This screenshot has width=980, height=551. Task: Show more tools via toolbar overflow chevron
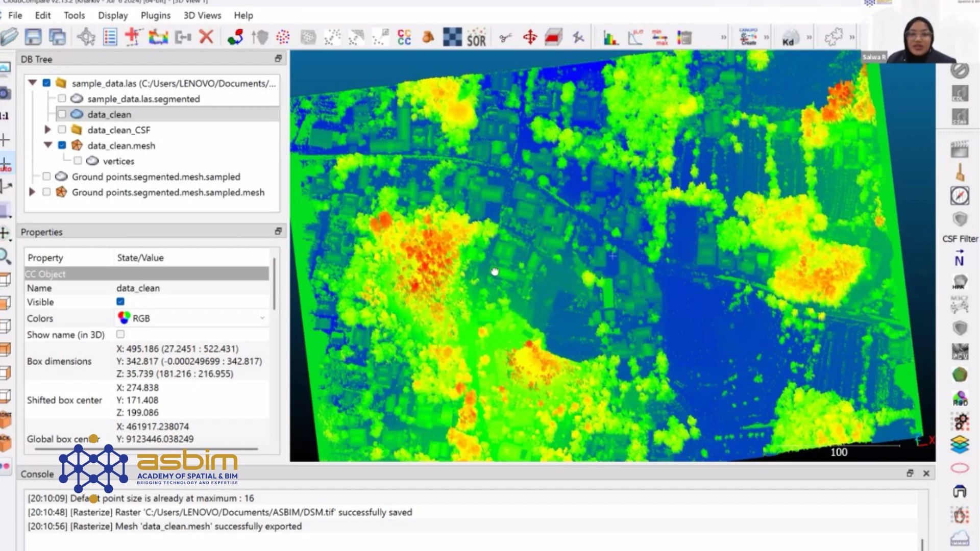(724, 37)
